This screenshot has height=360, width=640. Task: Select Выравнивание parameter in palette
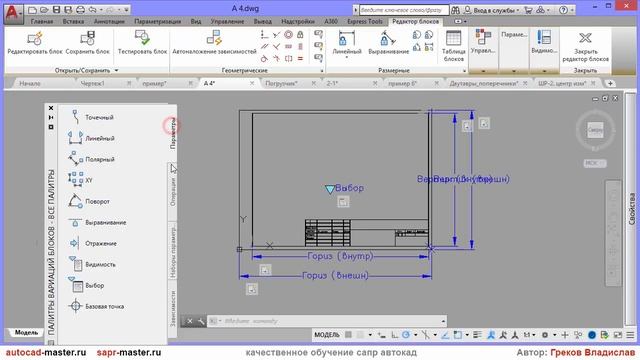pos(97,222)
